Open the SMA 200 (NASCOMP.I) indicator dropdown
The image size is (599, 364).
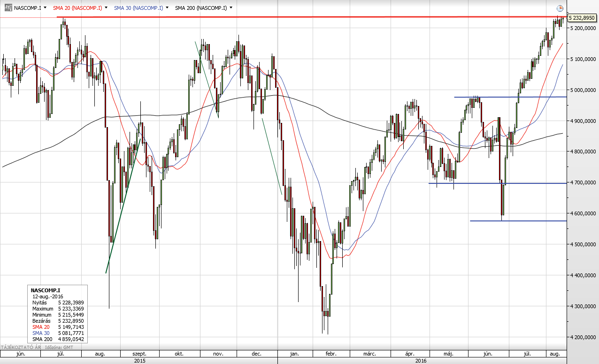231,8
